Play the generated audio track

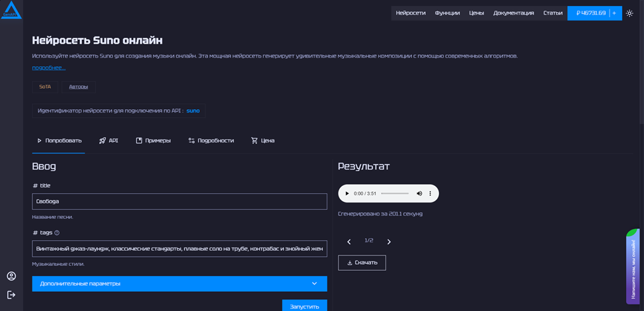[347, 193]
